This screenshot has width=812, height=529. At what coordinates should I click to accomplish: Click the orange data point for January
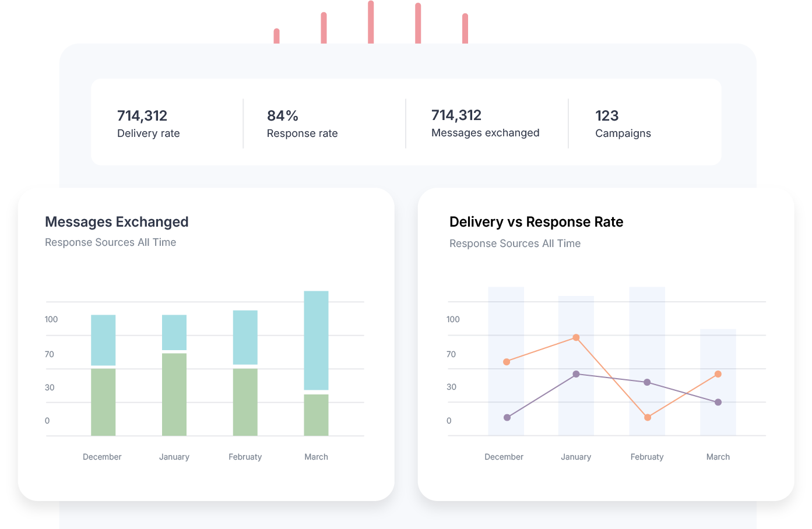(576, 338)
